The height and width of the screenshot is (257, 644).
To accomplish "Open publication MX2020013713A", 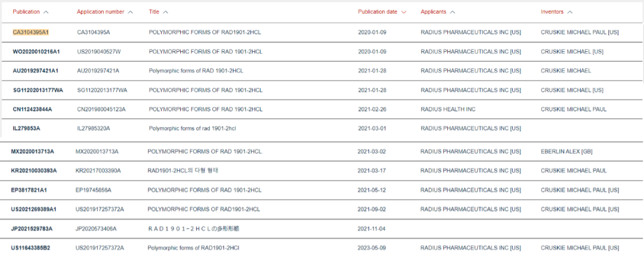I will [32, 151].
